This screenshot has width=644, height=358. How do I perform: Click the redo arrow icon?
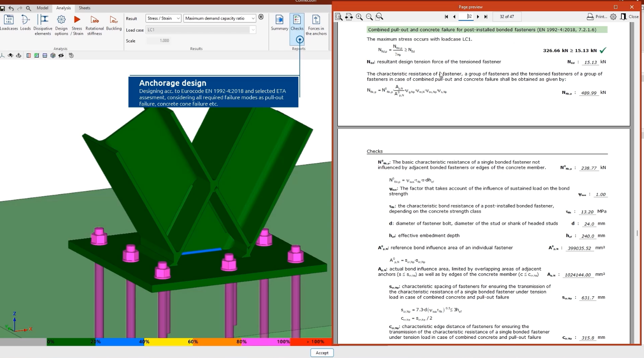20,8
